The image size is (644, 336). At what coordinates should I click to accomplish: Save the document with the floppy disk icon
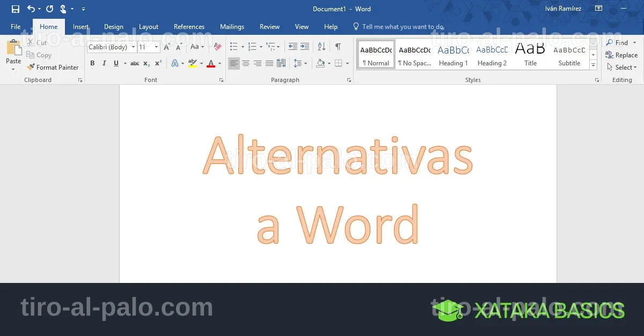(x=16, y=9)
